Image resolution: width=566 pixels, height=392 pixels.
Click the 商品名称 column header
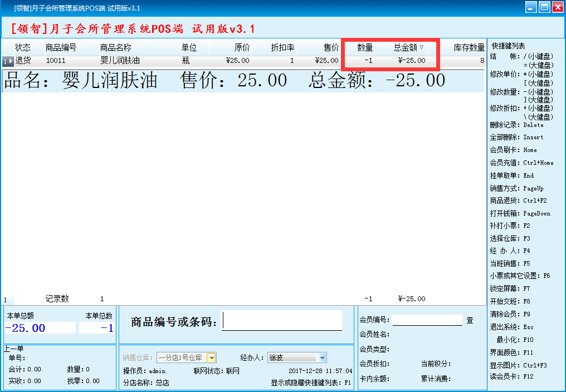[x=115, y=48]
